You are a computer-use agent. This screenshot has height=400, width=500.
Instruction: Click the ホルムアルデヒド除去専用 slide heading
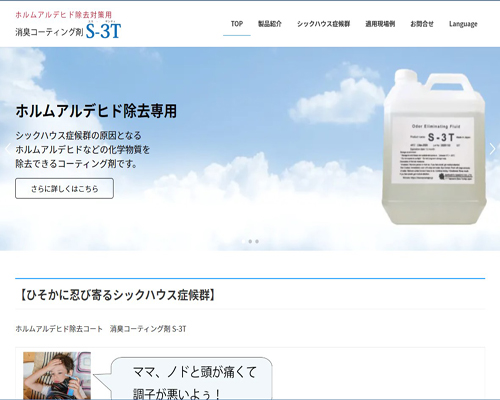96,111
